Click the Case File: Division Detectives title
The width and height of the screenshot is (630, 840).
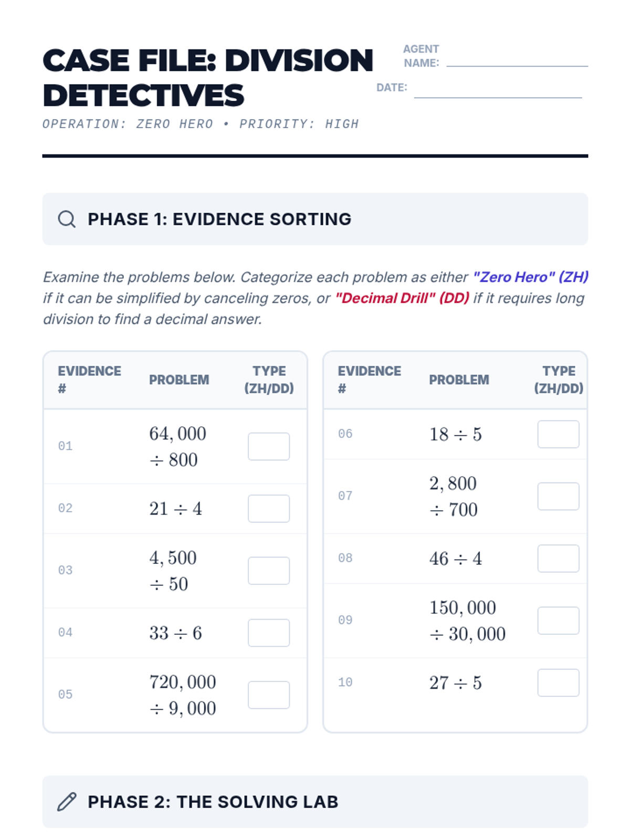[x=207, y=78]
